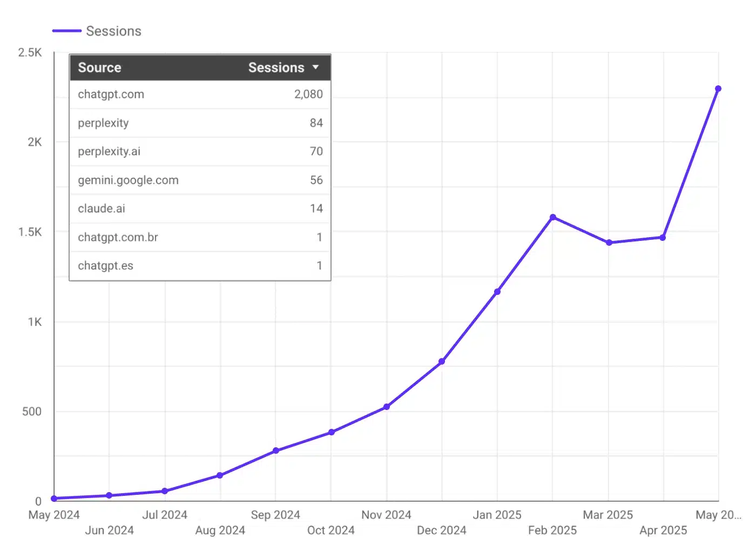The image size is (756, 558).
Task: Click the Nov 2024 data point marker
Action: tap(387, 406)
